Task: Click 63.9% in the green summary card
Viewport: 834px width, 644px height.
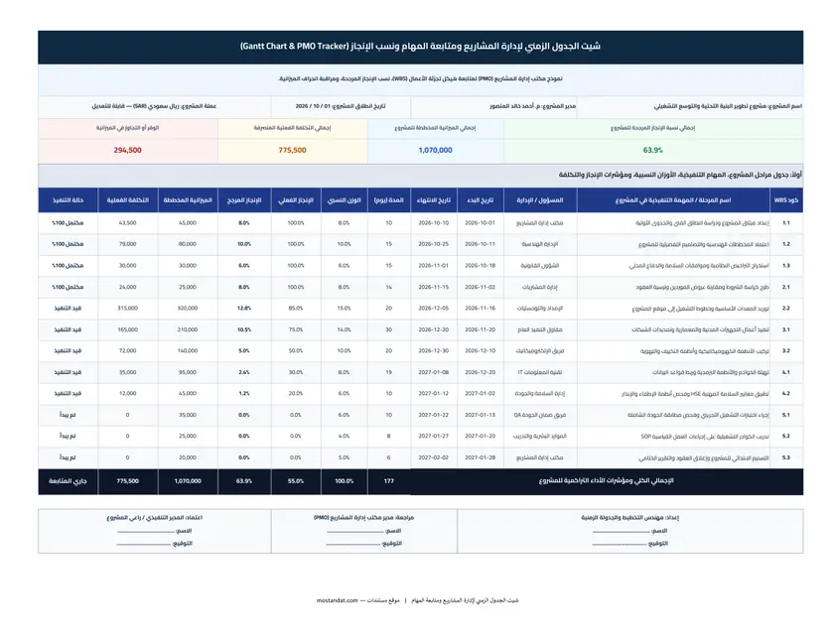Action: (652, 151)
